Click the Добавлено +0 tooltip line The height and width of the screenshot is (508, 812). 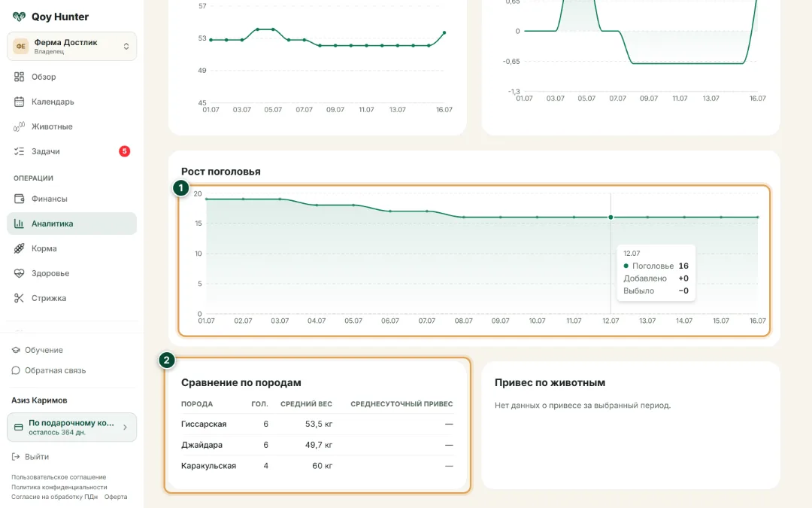(x=656, y=278)
